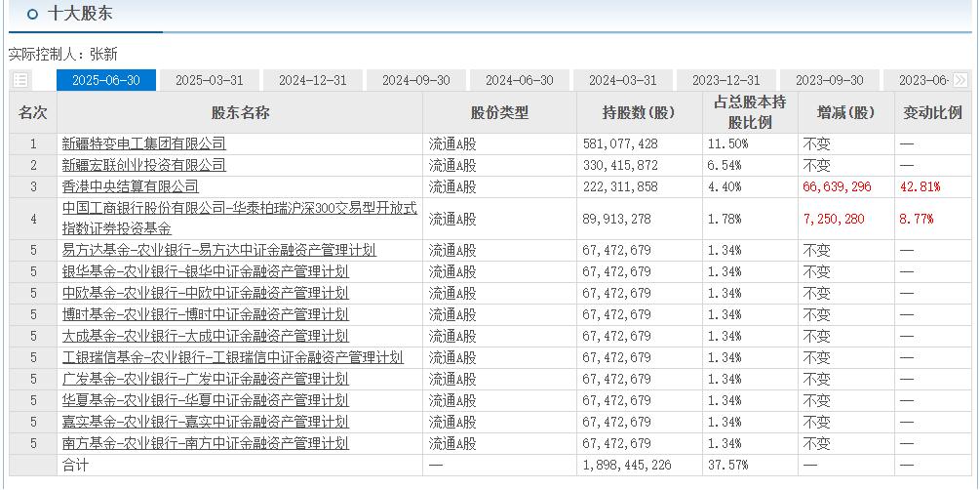This screenshot has width=980, height=490.
Task: Open the 2024-03-31 tab
Action: [623, 80]
